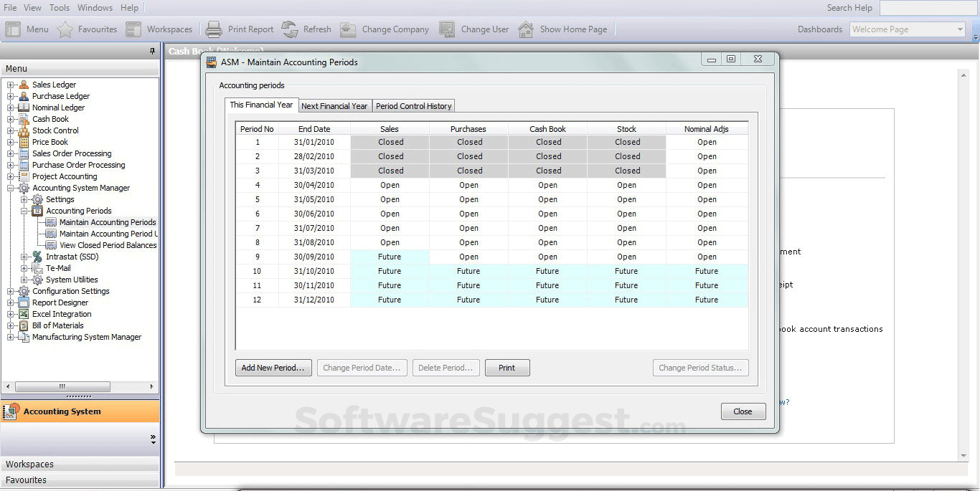The width and height of the screenshot is (980, 491).
Task: Click the Print button in dialog
Action: click(x=507, y=368)
